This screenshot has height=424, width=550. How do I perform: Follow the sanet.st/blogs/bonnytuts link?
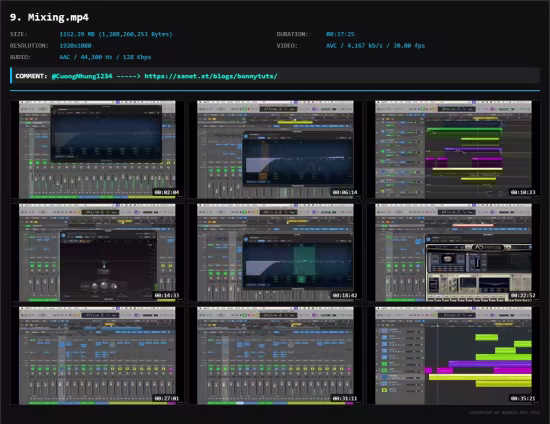click(211, 76)
